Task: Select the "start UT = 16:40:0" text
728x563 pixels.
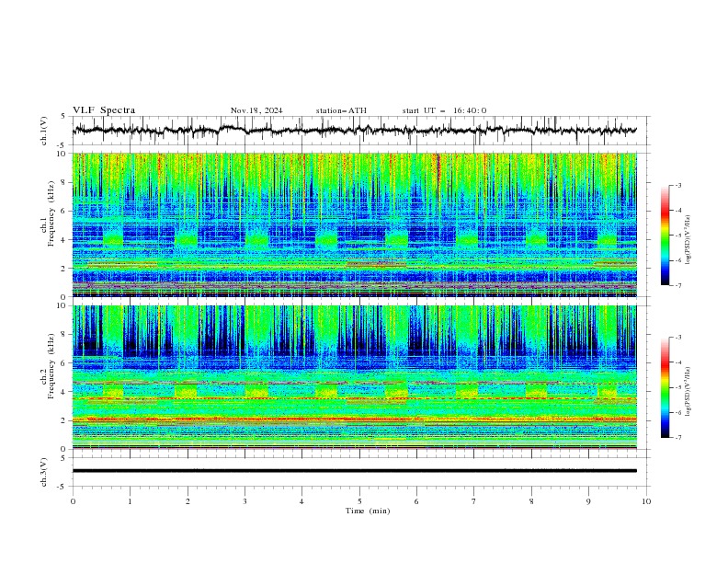Action: (444, 110)
